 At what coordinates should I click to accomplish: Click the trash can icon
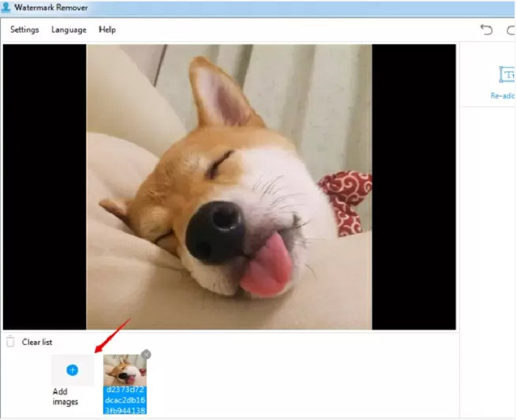click(x=10, y=341)
